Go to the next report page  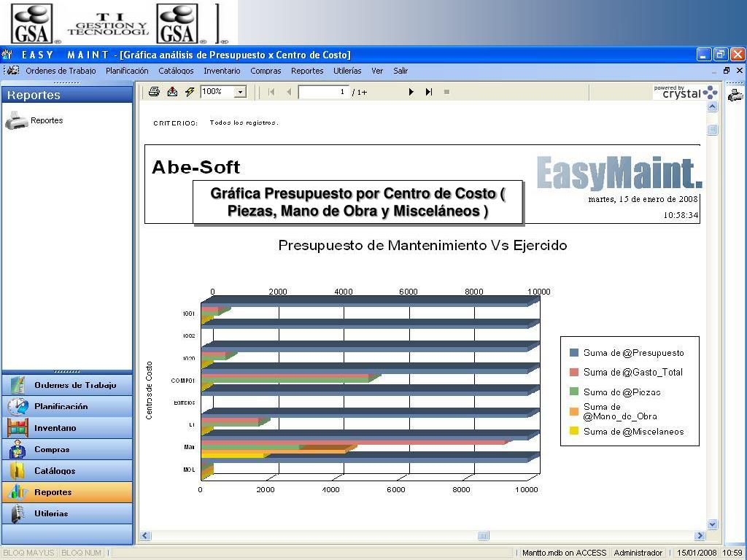pyautogui.click(x=411, y=92)
